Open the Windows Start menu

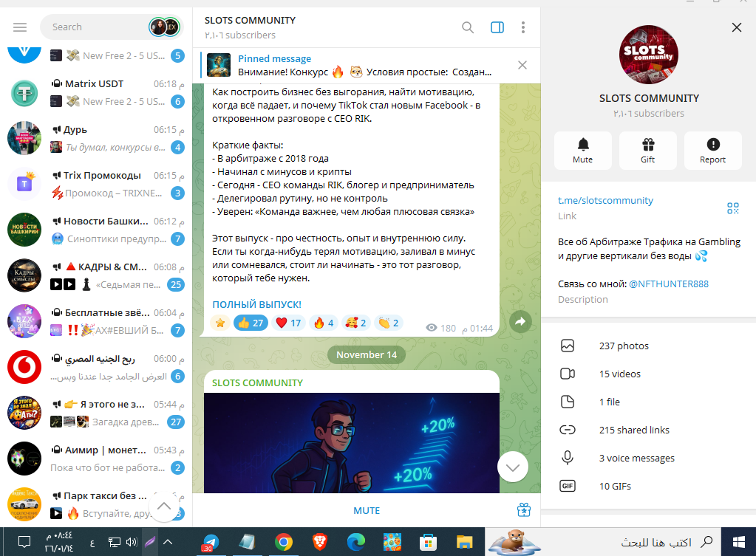tap(739, 542)
